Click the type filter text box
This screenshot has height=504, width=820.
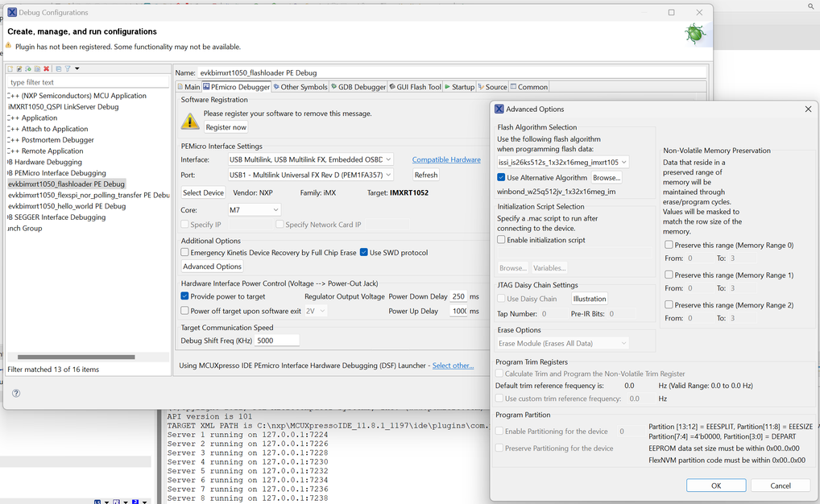[87, 82]
